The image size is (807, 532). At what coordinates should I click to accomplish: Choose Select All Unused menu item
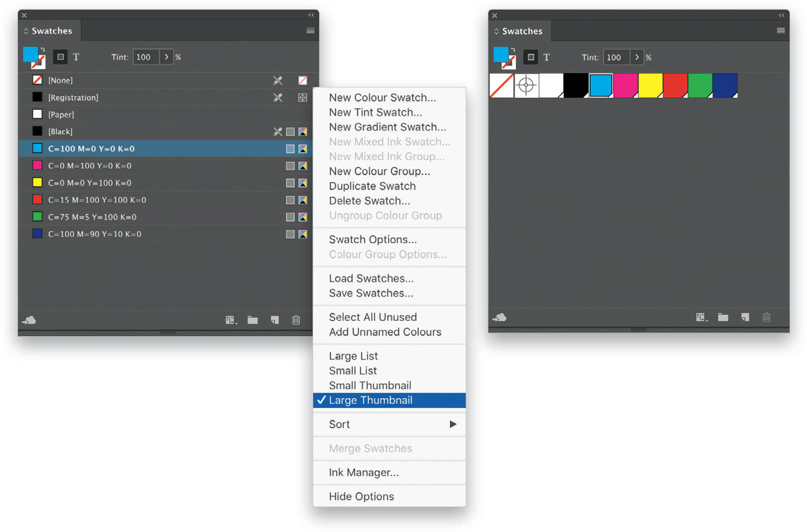[x=389, y=317]
